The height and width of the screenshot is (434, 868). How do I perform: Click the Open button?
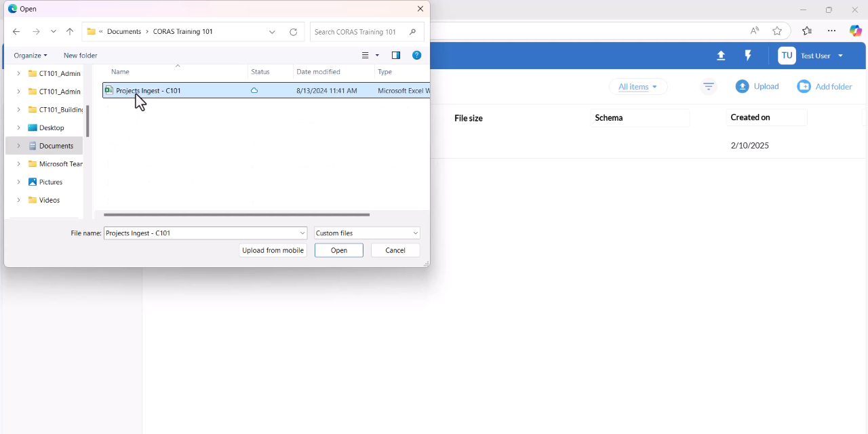click(339, 250)
